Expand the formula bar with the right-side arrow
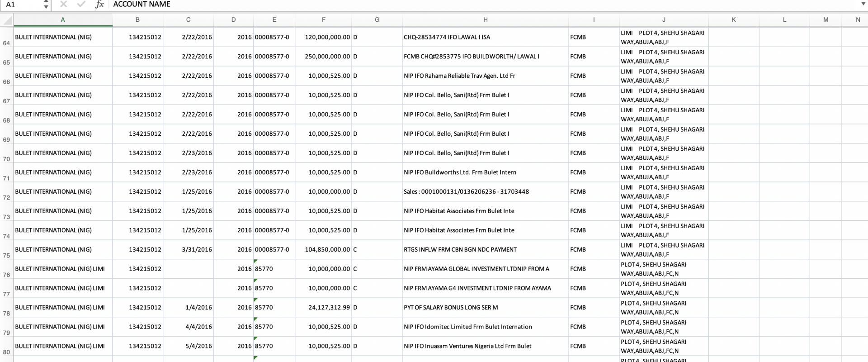Image resolution: width=868 pixels, height=362 pixels. (x=863, y=4)
